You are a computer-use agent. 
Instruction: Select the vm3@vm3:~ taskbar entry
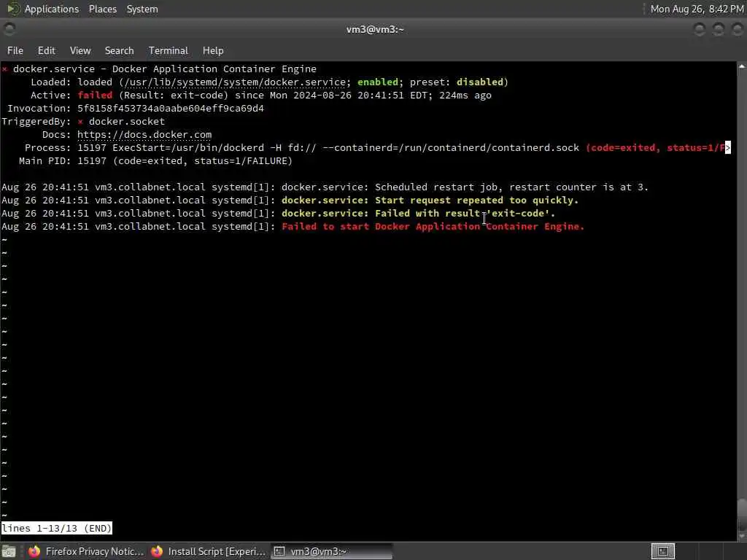(332, 551)
